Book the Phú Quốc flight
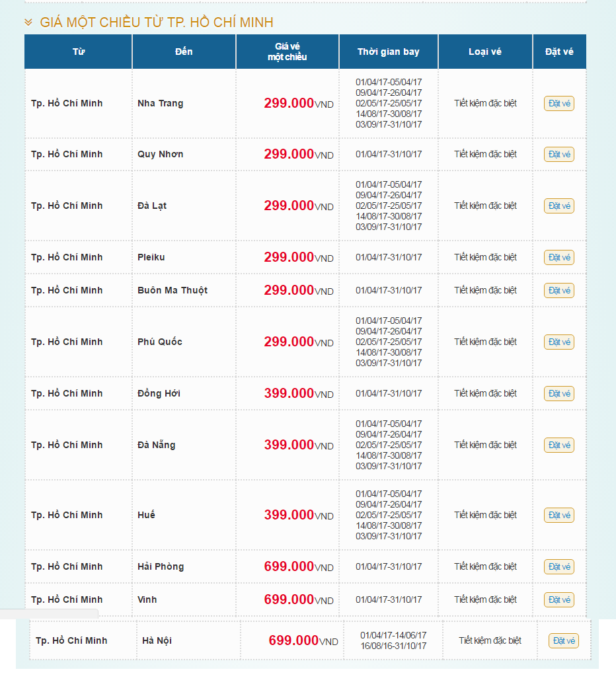616x690 pixels. (x=558, y=342)
